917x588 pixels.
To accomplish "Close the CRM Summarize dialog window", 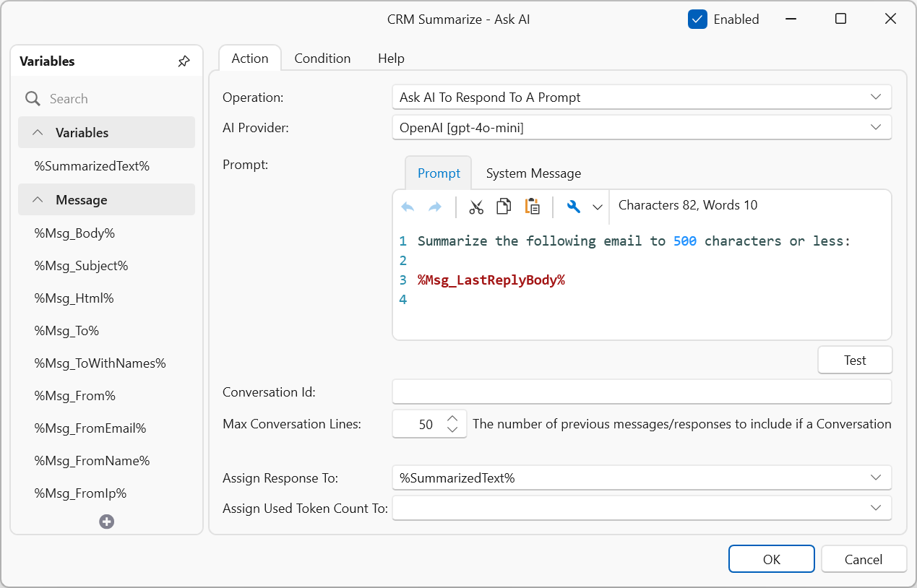I will click(x=890, y=20).
